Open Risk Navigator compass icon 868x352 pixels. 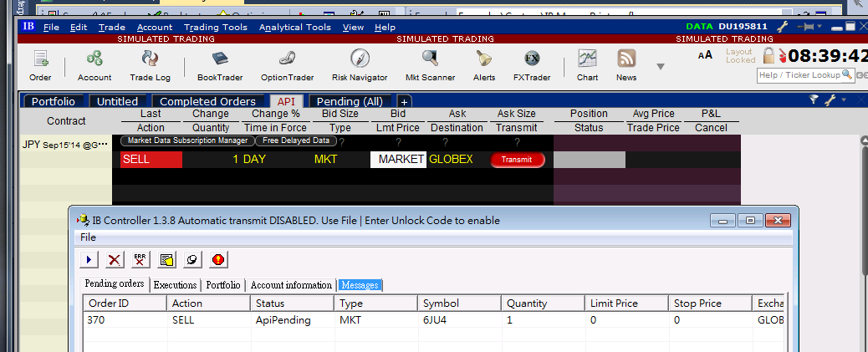360,59
